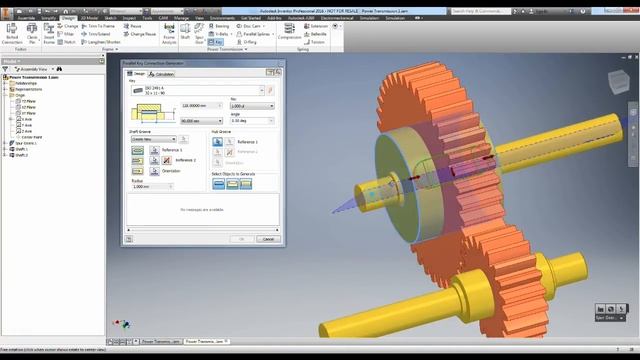Click Lengthen/Shorten in Frame panel
The width and height of the screenshot is (640, 360).
click(x=101, y=42)
